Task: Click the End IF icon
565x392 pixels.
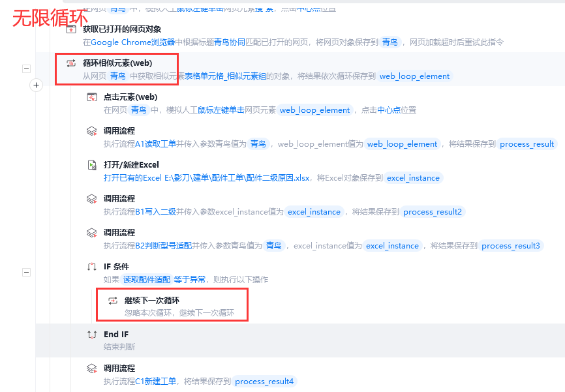Action: pos(92,335)
